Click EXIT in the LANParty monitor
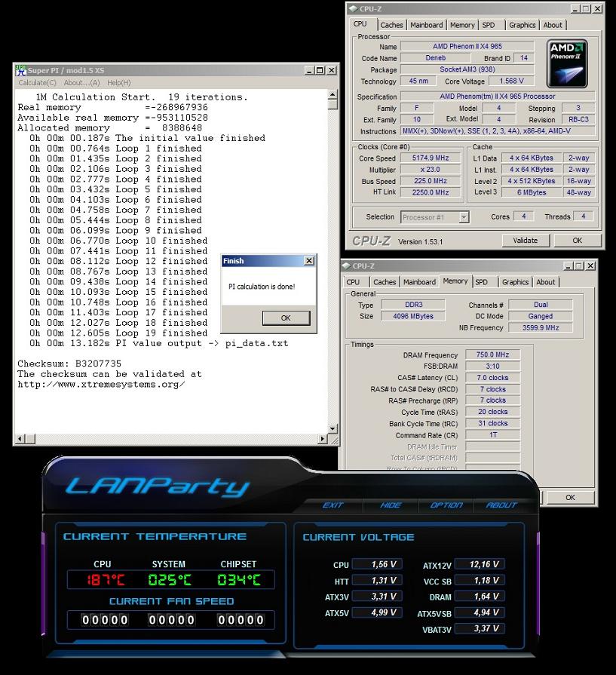This screenshot has height=675, width=616. pos(333,505)
